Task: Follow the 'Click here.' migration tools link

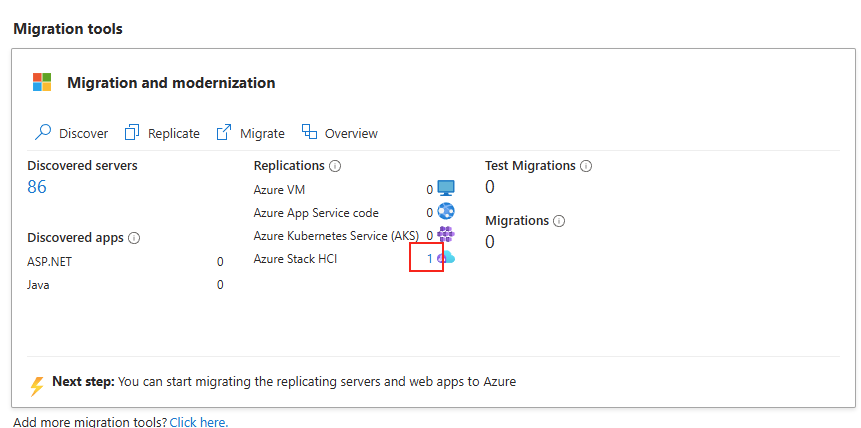Action: point(199,422)
